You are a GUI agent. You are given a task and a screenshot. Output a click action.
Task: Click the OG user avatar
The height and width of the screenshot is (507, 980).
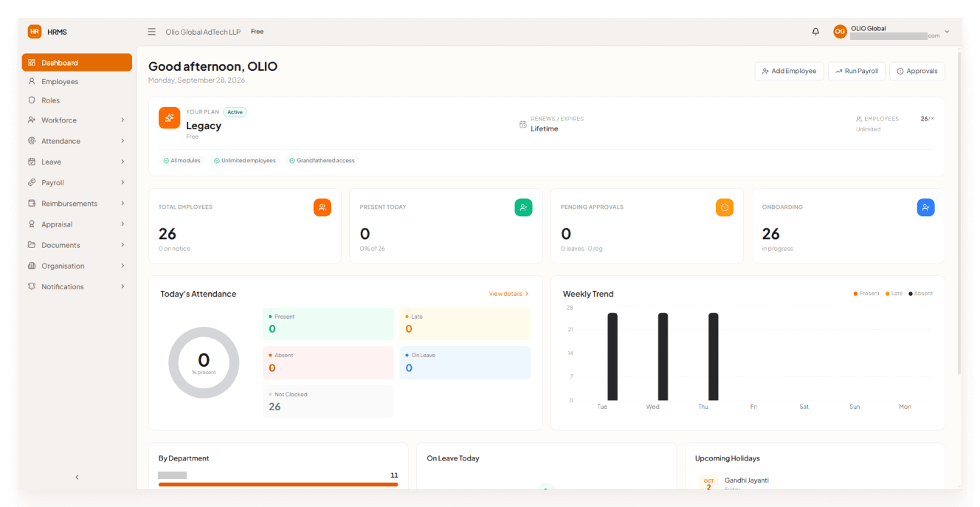tap(840, 32)
